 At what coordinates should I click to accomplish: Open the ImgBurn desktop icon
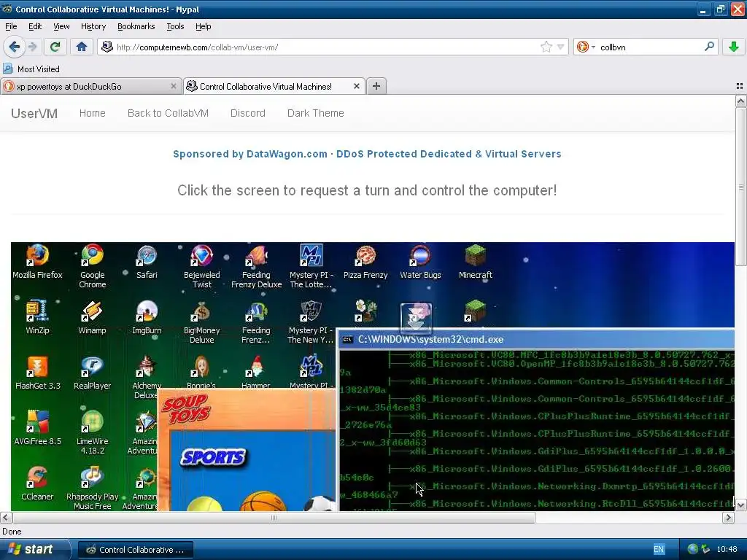pyautogui.click(x=147, y=318)
